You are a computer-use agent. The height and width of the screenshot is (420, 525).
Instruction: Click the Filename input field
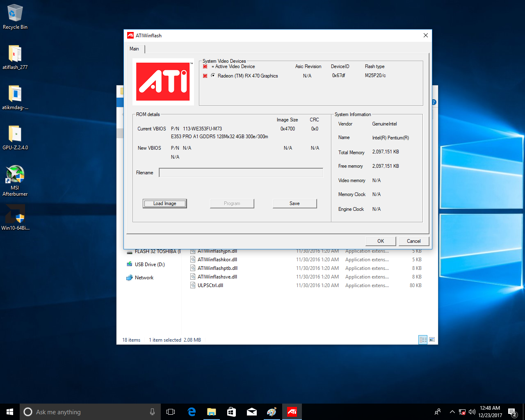(241, 173)
